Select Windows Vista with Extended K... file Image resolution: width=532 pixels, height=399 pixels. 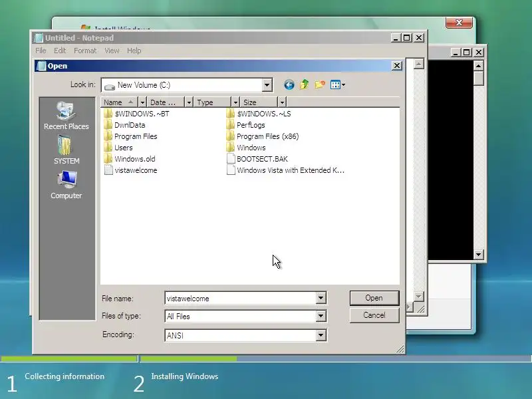coord(285,170)
